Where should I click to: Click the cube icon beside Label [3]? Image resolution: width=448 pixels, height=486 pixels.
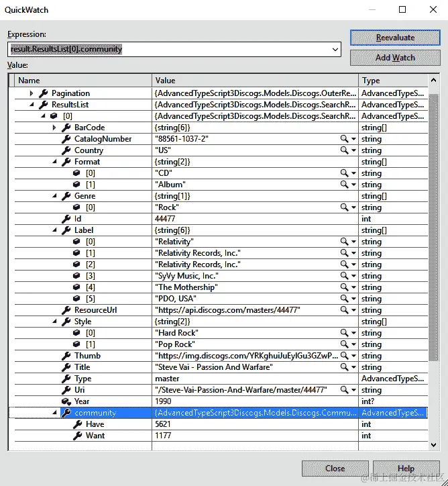tap(76, 275)
